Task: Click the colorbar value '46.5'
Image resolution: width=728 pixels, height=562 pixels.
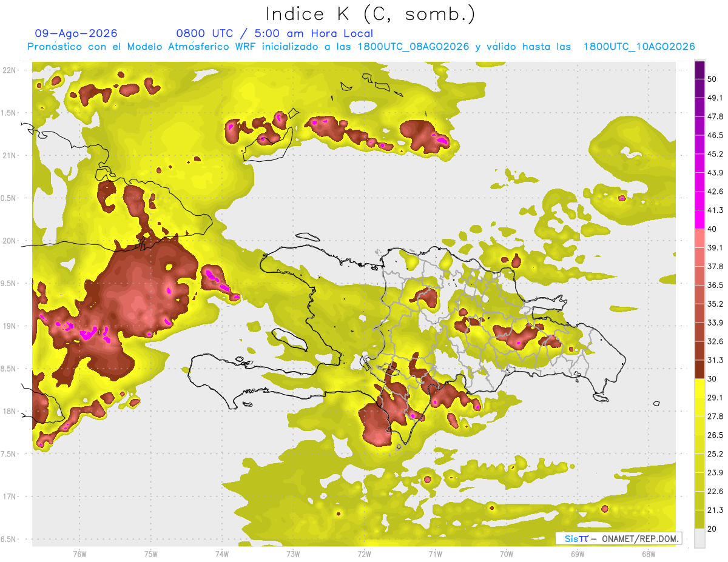Action: tap(715, 135)
